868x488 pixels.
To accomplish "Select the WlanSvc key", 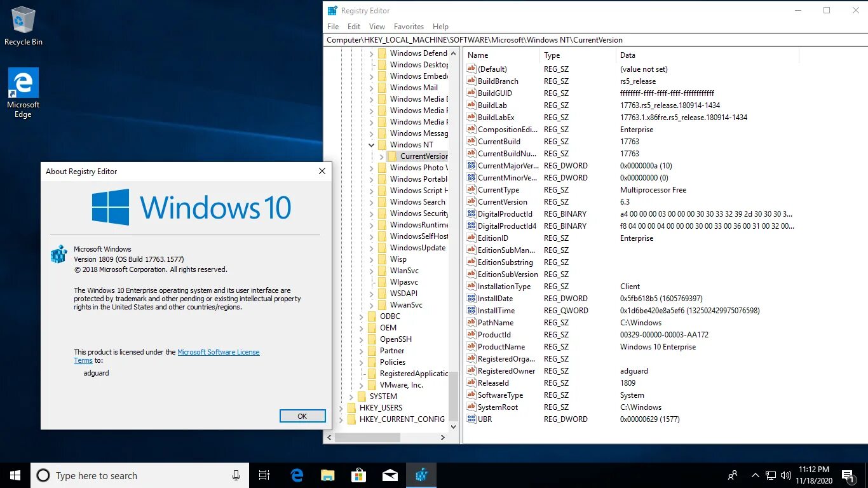I will 404,271.
